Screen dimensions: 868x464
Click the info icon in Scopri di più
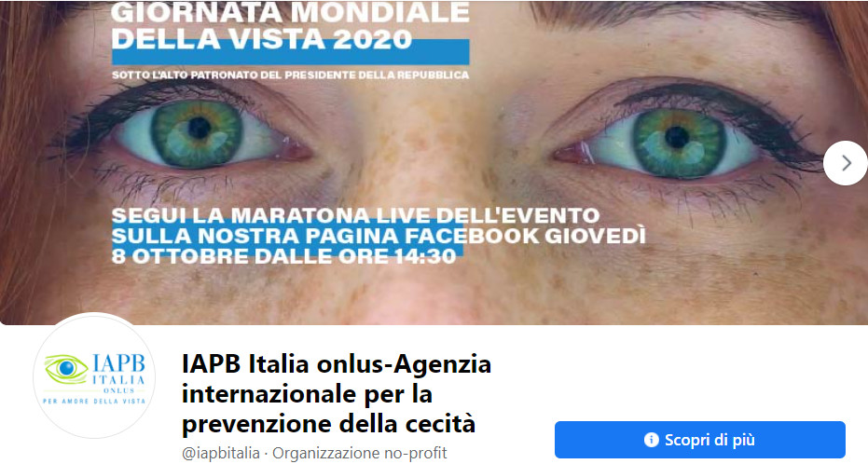652,440
